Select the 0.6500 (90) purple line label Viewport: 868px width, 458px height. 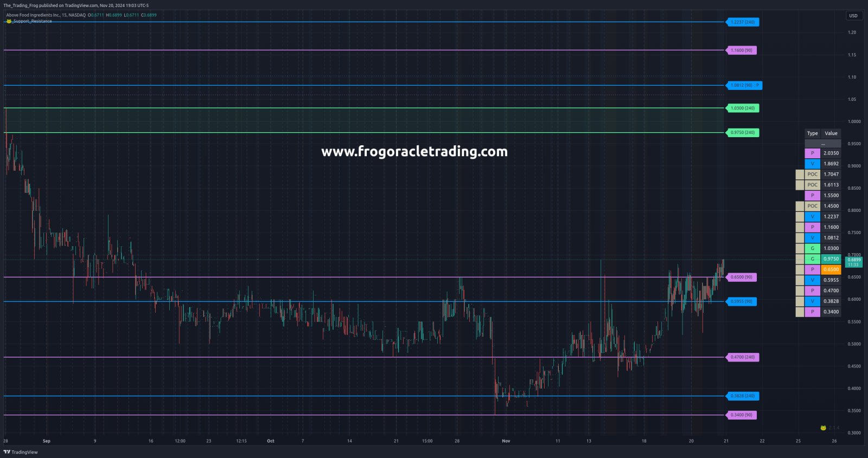tap(741, 277)
